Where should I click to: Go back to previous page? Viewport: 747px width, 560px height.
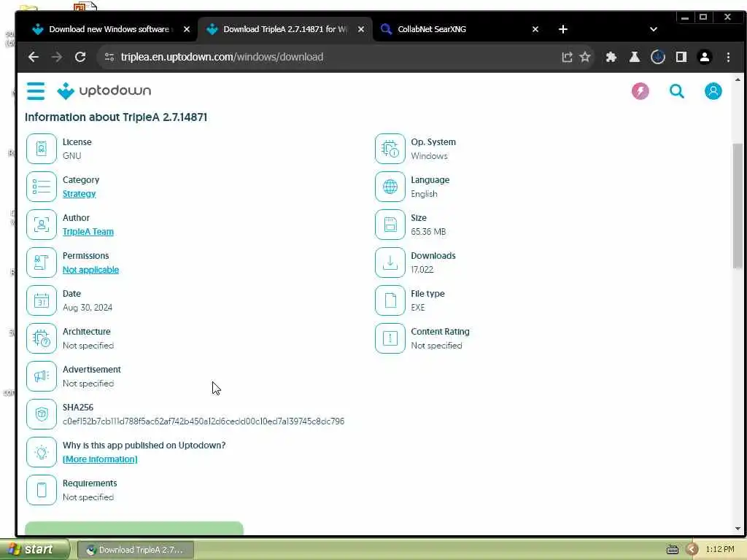(34, 57)
